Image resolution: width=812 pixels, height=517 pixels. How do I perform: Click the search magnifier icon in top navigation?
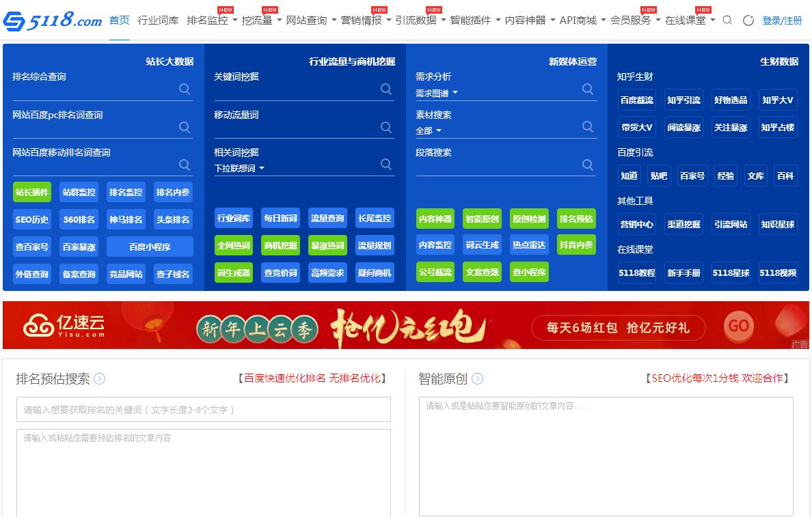pos(727,20)
